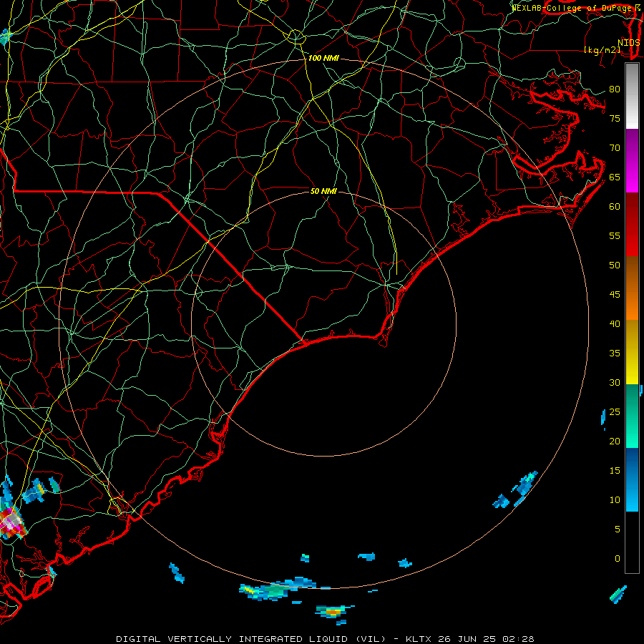
Task: Click the legend value 75
Action: pyautogui.click(x=615, y=119)
